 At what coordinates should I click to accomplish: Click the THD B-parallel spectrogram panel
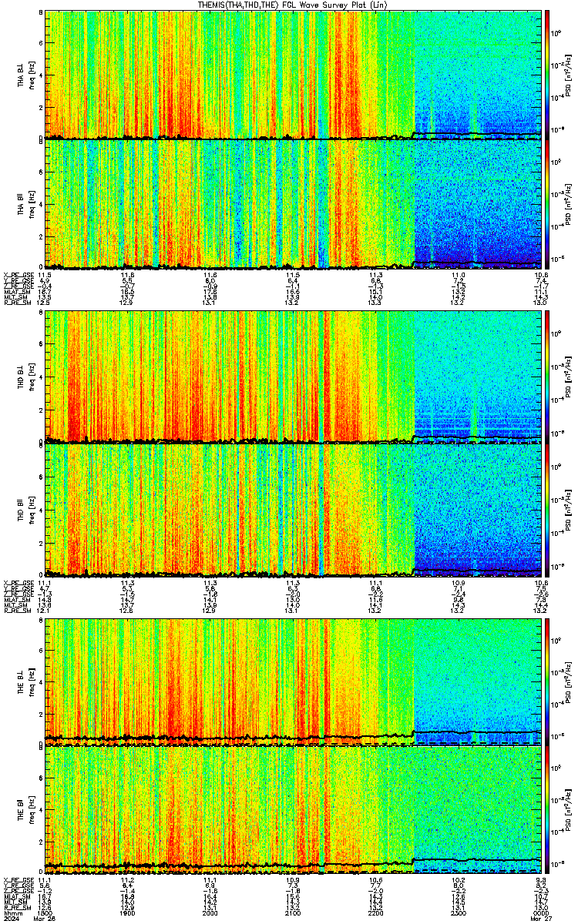coord(293,510)
